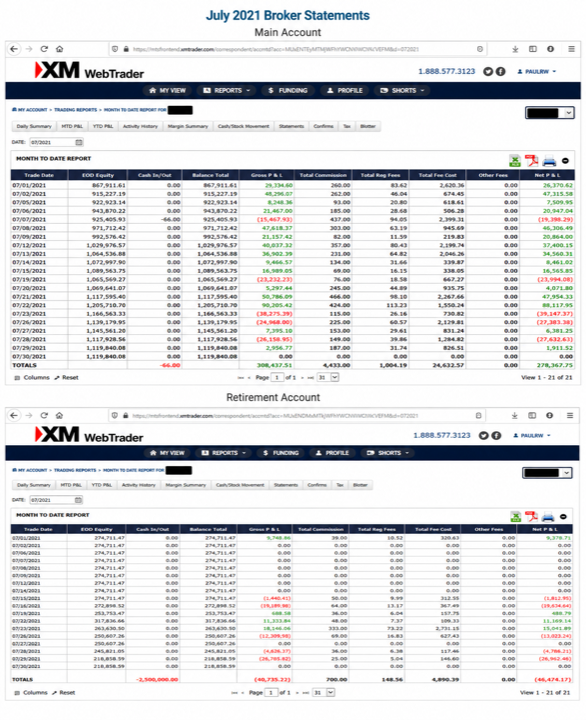Screen dimensions: 586x720
Task: Export Main Account report to PDF
Action: pos(531,161)
